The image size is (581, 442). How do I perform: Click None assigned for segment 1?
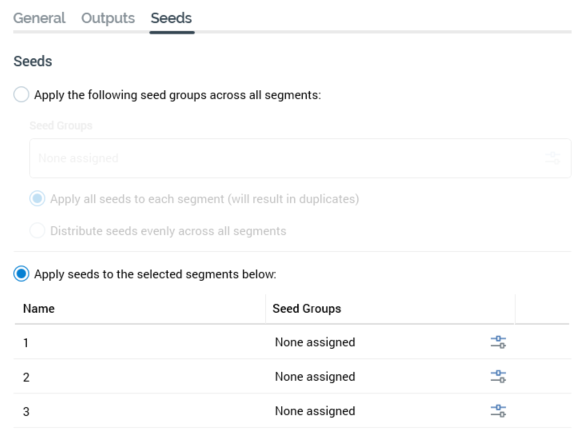[x=315, y=342]
